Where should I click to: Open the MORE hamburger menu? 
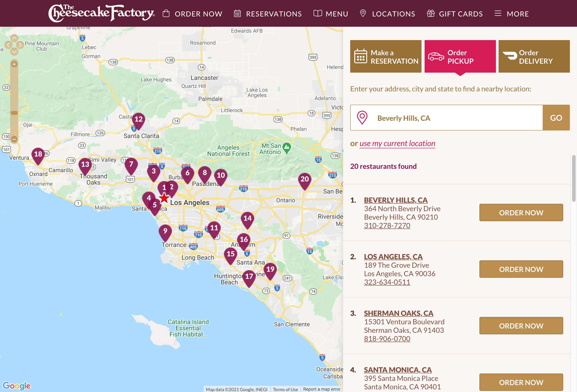coord(512,14)
